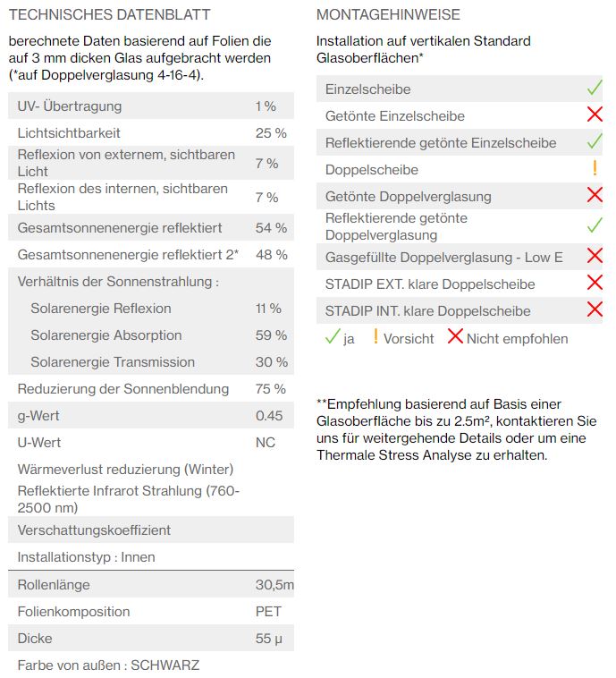The width and height of the screenshot is (616, 678).
Task: Click the red X for STADIP EXT. klare Doppelscheibe
Action: pyautogui.click(x=595, y=283)
